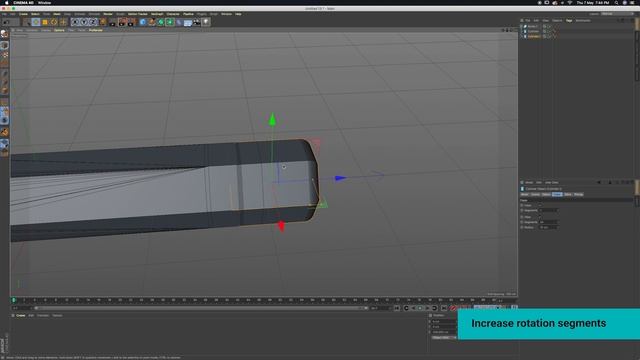This screenshot has width=640, height=360.
Task: Switch to Texture mode in left palette
Action: pos(4,55)
